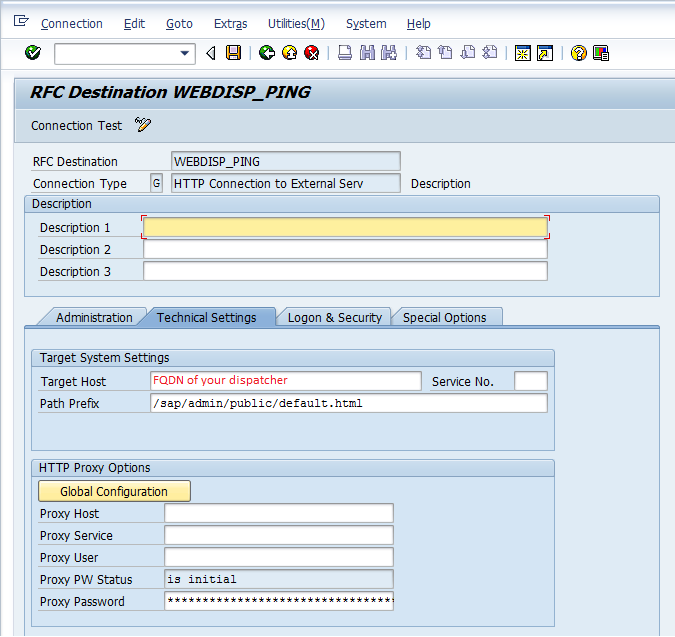This screenshot has height=637, width=675.
Task: Click the collapse command field triangle
Action: click(211, 53)
